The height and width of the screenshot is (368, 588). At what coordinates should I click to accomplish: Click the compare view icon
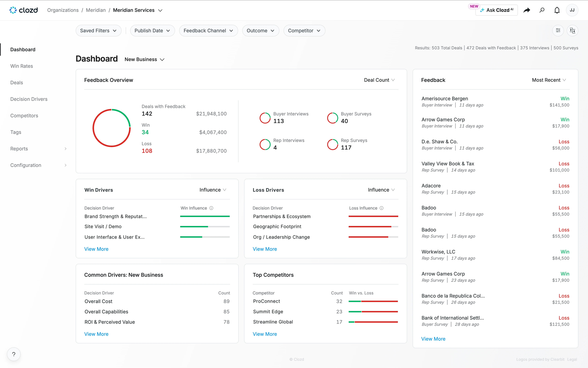(572, 30)
